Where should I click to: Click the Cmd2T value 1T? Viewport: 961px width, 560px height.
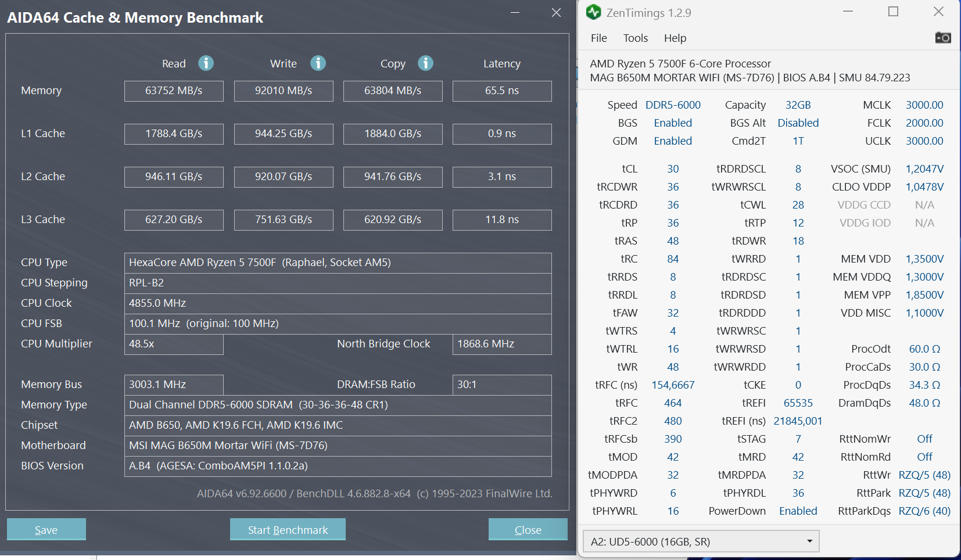coord(798,141)
